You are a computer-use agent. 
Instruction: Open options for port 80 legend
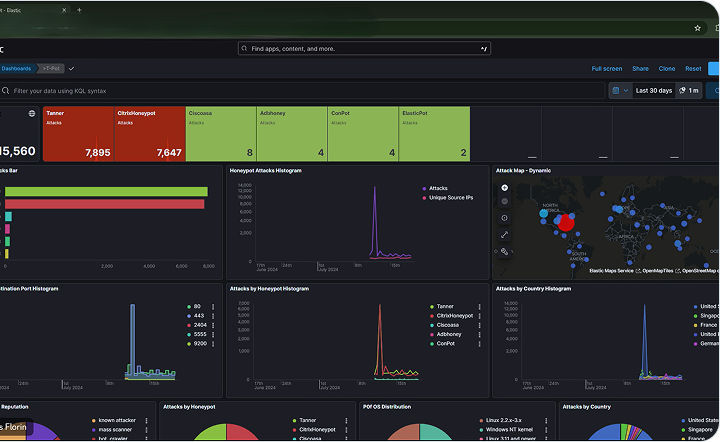click(x=213, y=307)
